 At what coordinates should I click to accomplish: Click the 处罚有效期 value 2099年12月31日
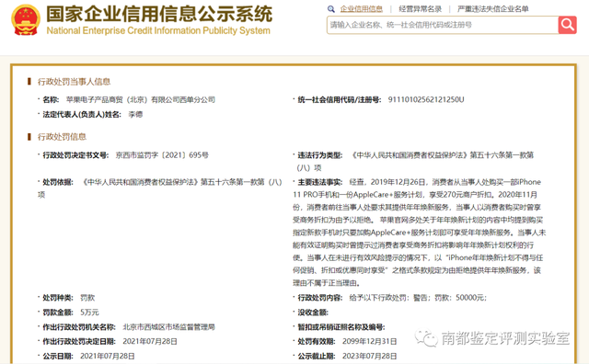(x=370, y=341)
